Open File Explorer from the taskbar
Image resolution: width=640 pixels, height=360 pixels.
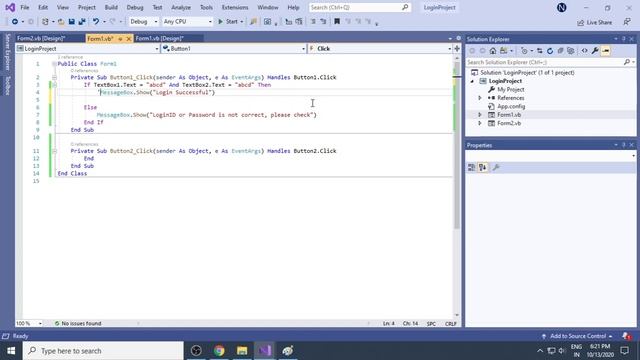click(x=242, y=351)
